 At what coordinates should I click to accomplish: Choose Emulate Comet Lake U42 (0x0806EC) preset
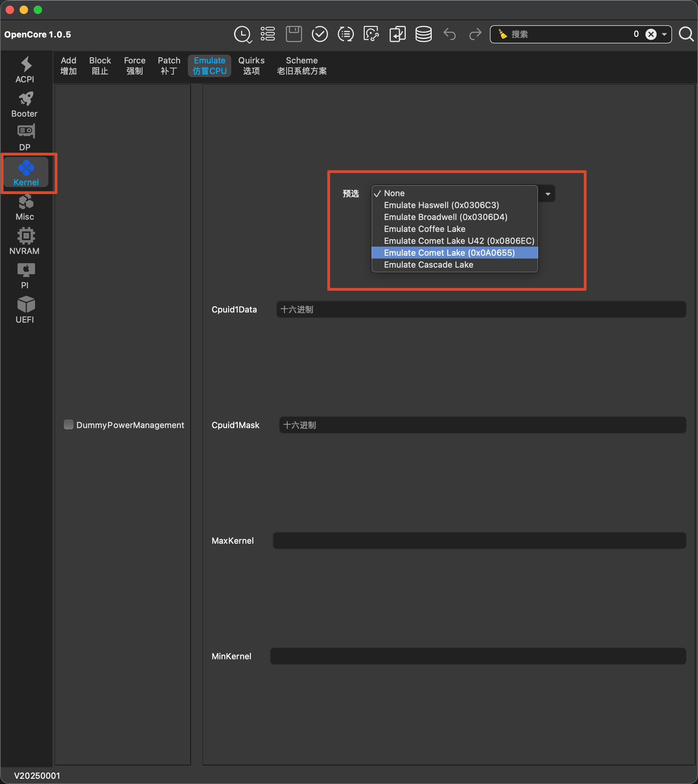455,241
